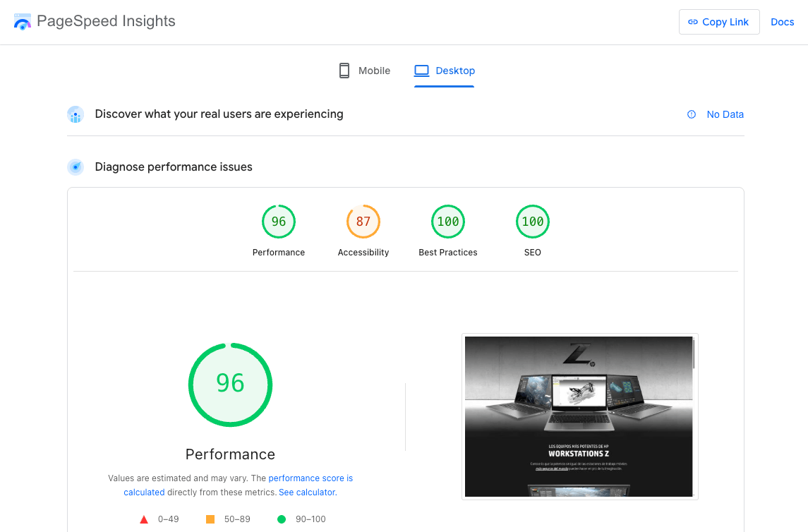Click the red triangle in the legend

click(x=143, y=519)
